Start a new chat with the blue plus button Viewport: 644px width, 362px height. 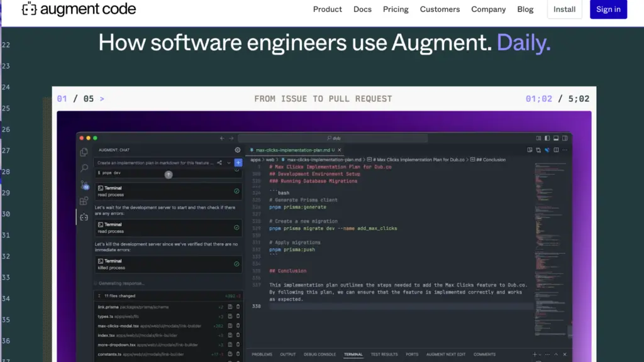[x=238, y=163]
